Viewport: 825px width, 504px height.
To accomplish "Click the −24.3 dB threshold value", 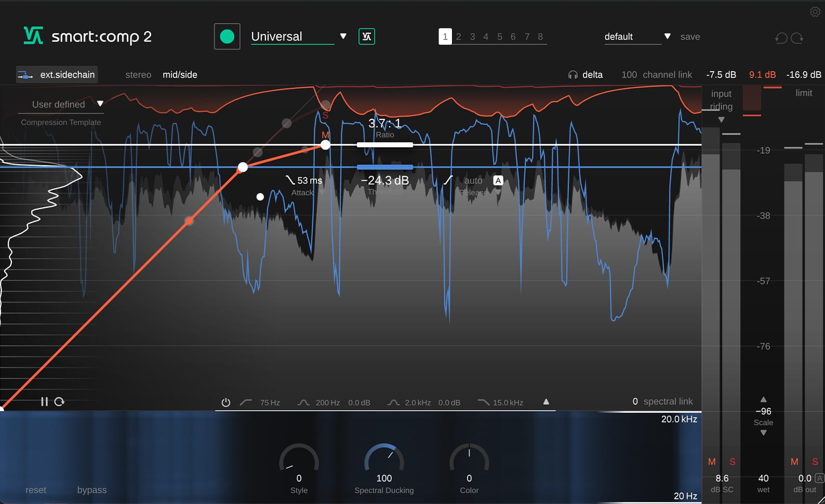I will (x=385, y=180).
